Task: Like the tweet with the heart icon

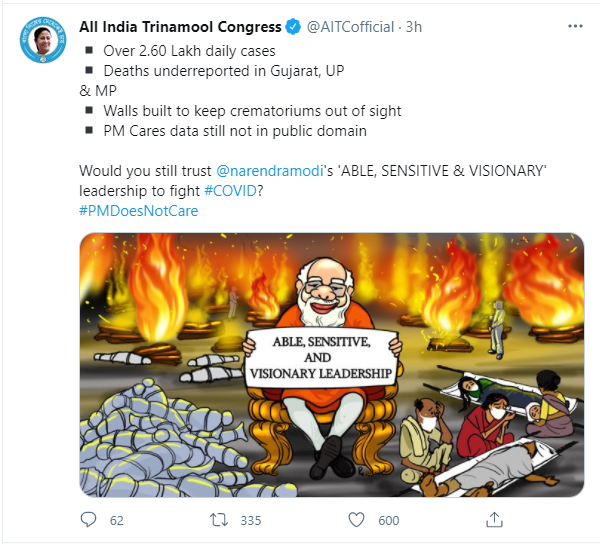Action: click(355, 520)
